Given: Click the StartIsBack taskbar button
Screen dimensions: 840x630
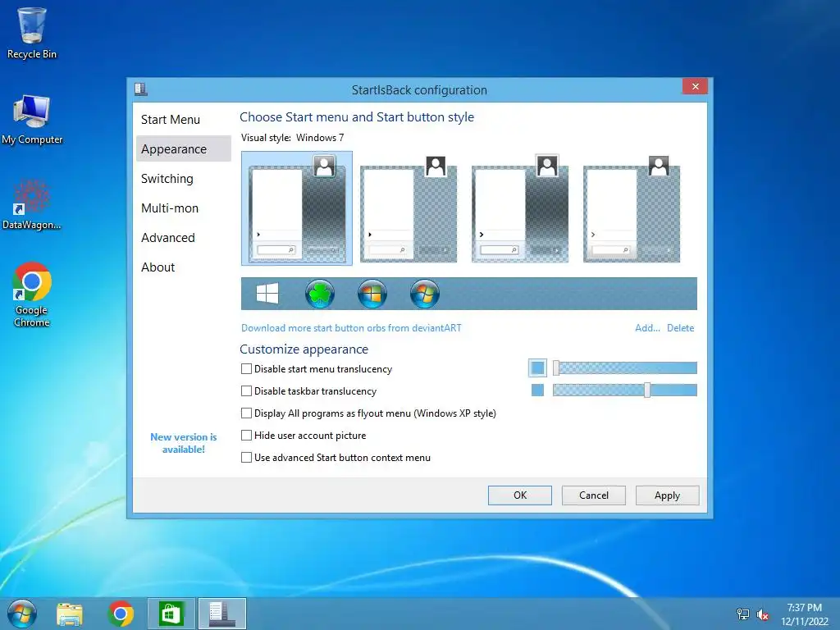Looking at the screenshot, I should [221, 614].
